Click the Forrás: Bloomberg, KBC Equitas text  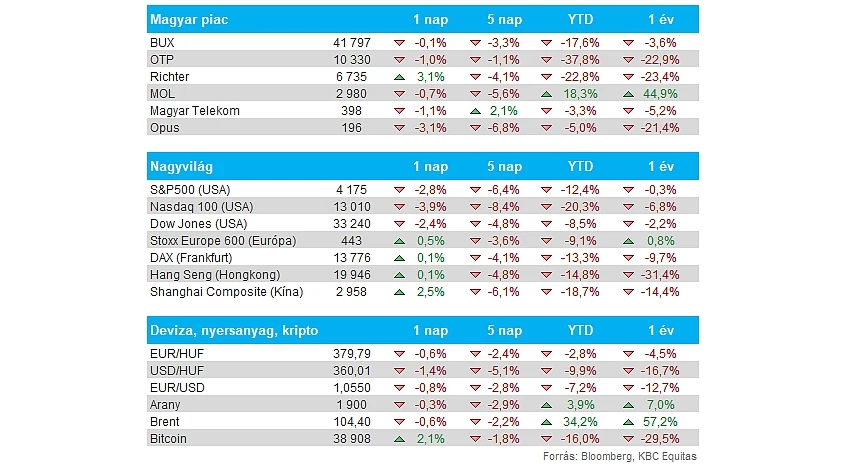pyautogui.click(x=620, y=456)
